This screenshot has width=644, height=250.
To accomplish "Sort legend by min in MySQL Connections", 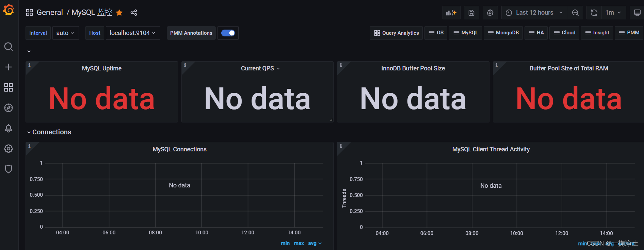I will tap(285, 243).
